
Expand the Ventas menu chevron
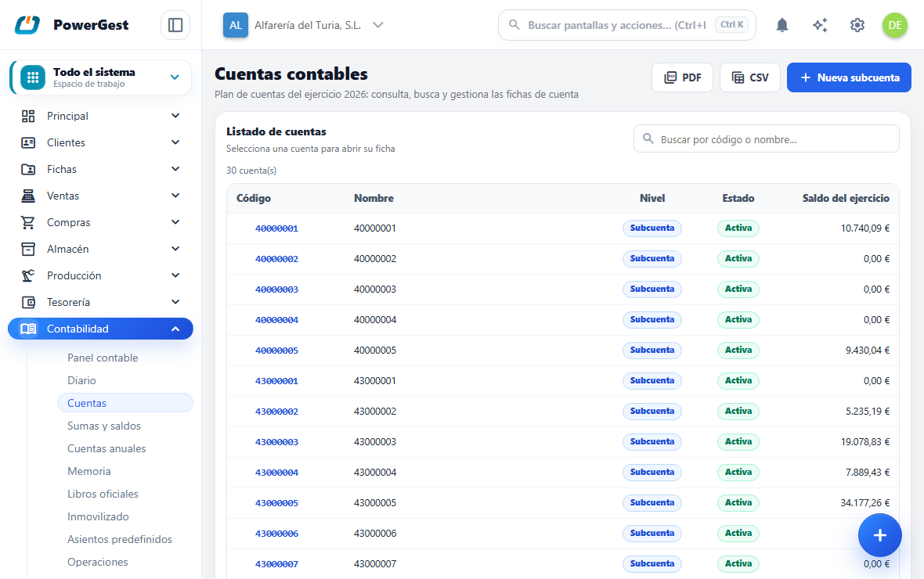[175, 196]
